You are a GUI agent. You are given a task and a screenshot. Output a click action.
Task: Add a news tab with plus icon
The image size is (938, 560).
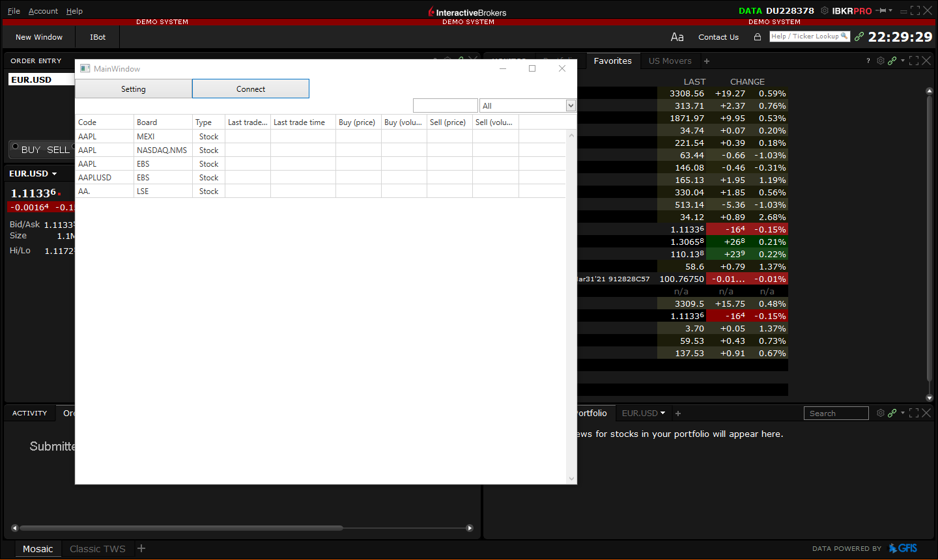pos(678,413)
